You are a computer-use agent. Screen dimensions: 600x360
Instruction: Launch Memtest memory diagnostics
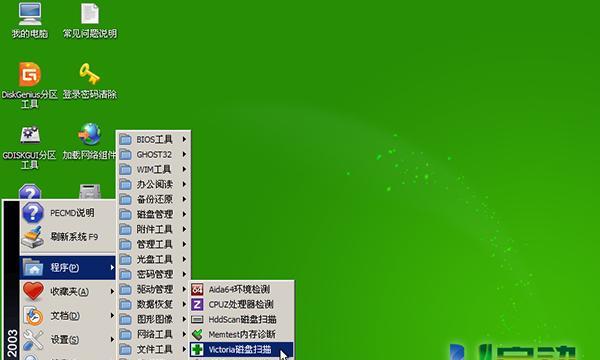[242, 334]
